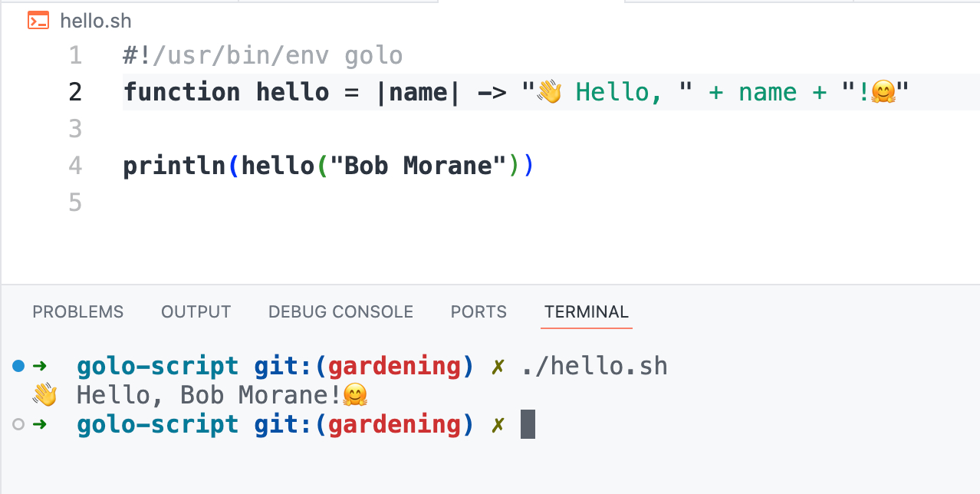Click the hollow grey circle beside the second prompt
The width and height of the screenshot is (980, 494).
pyautogui.click(x=19, y=424)
